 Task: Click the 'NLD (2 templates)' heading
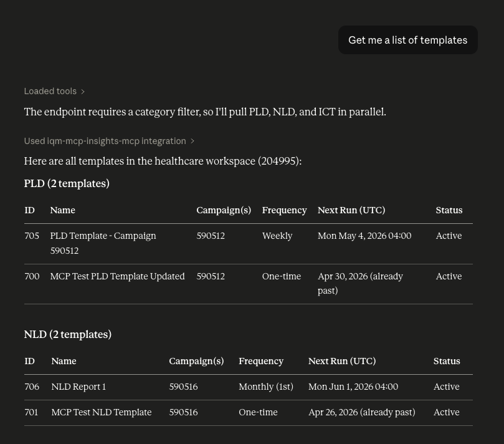[68, 335]
